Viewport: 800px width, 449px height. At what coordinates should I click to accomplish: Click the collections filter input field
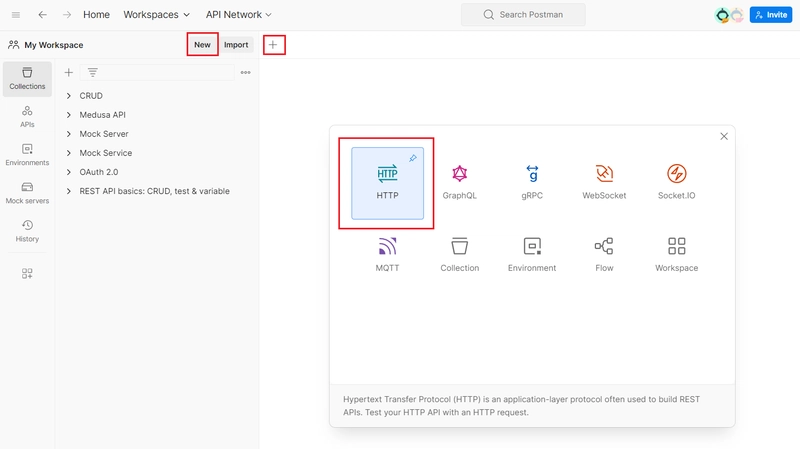click(x=157, y=72)
